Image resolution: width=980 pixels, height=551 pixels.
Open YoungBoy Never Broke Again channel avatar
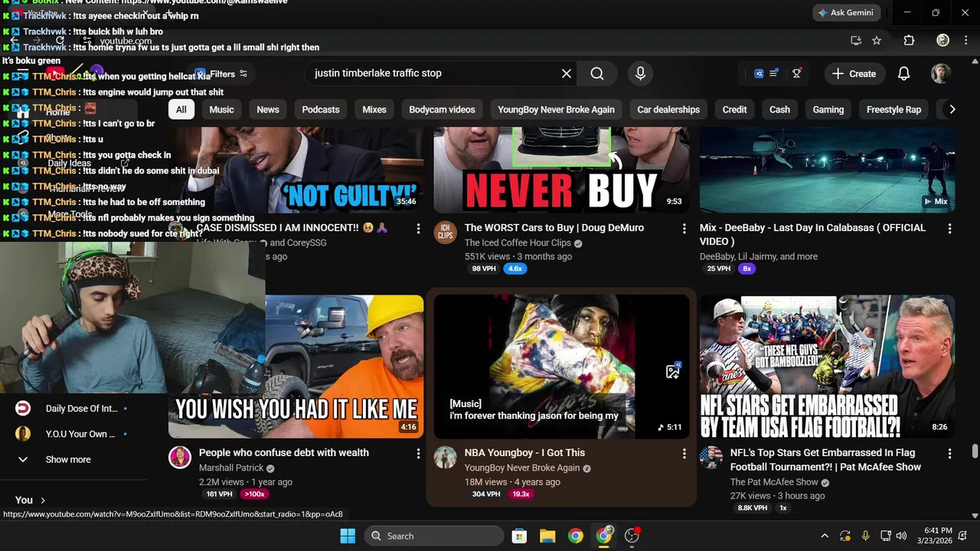click(446, 458)
